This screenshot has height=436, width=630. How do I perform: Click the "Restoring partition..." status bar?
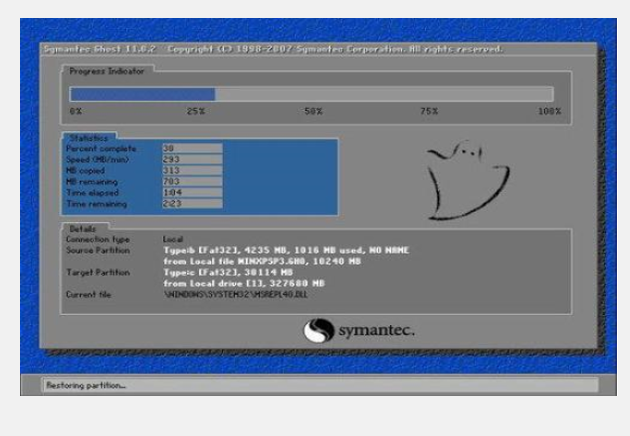point(320,385)
